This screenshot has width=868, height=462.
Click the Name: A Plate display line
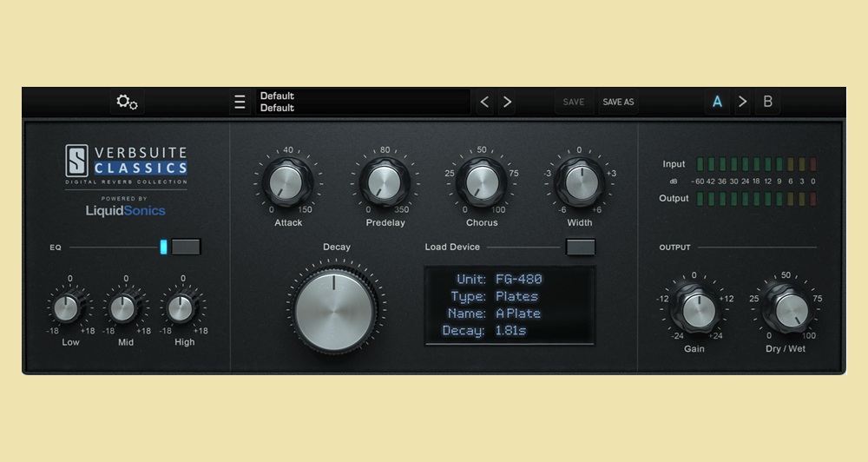[x=495, y=313]
